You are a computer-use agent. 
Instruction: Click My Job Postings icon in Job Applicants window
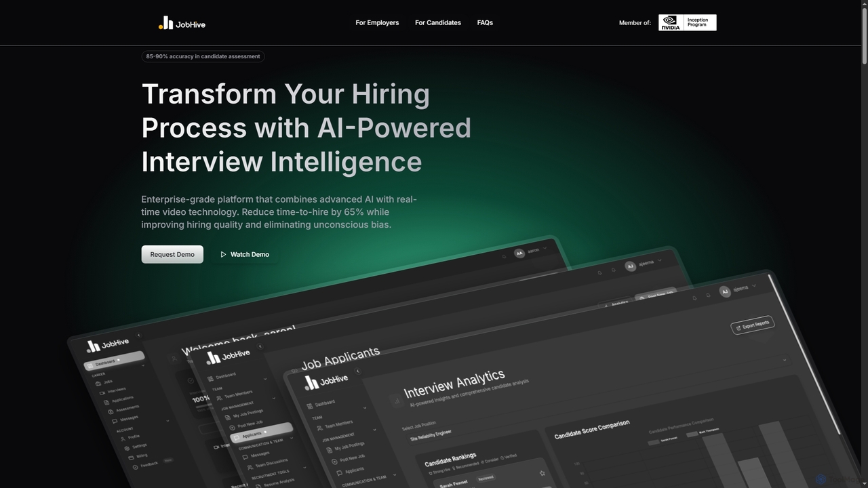click(228, 418)
